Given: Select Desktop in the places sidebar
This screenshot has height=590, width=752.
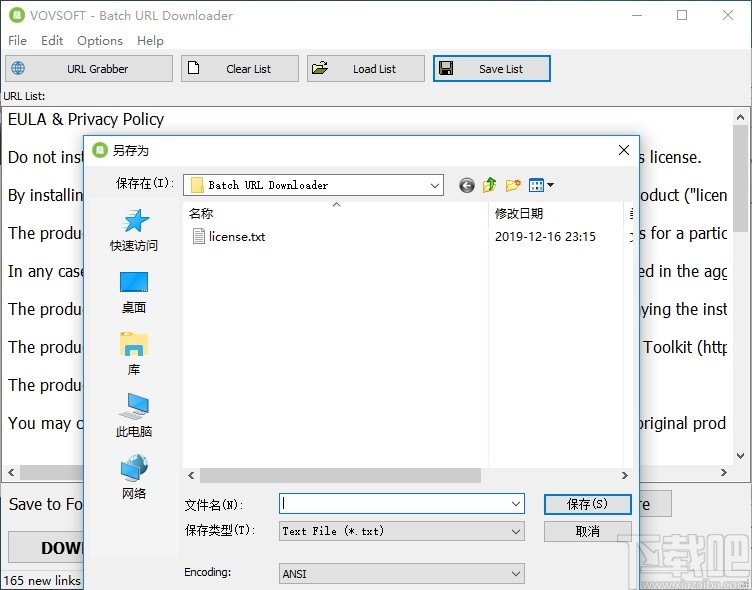Looking at the screenshot, I should click(x=134, y=293).
